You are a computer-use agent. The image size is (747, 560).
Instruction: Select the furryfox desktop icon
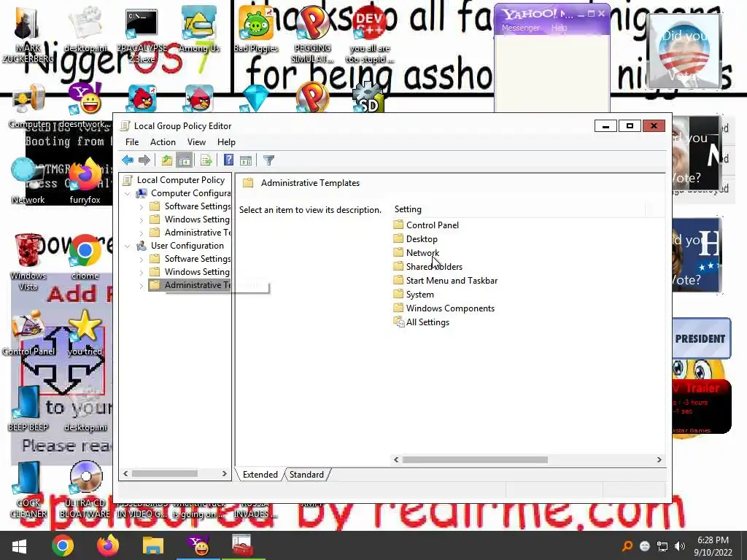coord(85,181)
